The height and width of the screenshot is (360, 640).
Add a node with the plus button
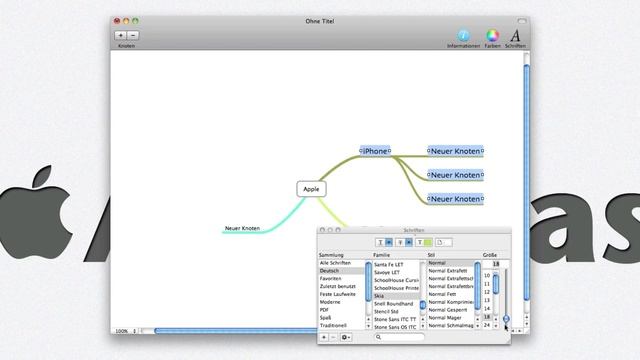[120, 36]
